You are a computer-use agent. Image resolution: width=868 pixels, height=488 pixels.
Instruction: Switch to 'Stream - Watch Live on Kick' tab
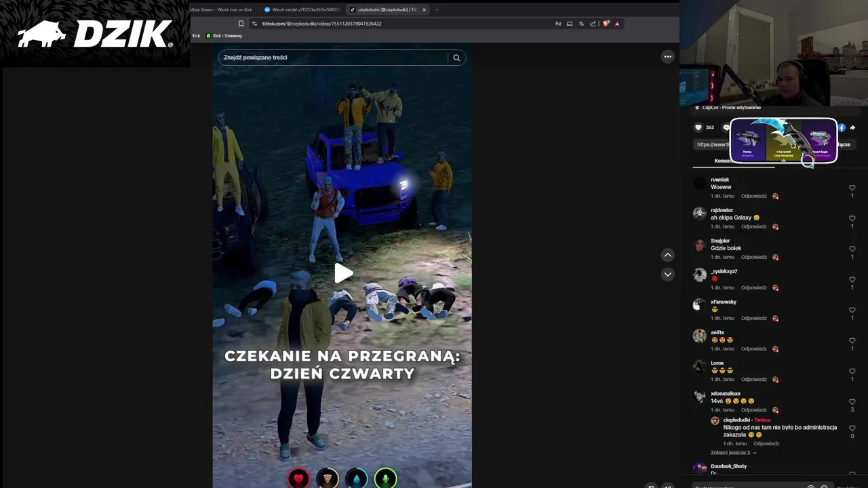point(222,9)
